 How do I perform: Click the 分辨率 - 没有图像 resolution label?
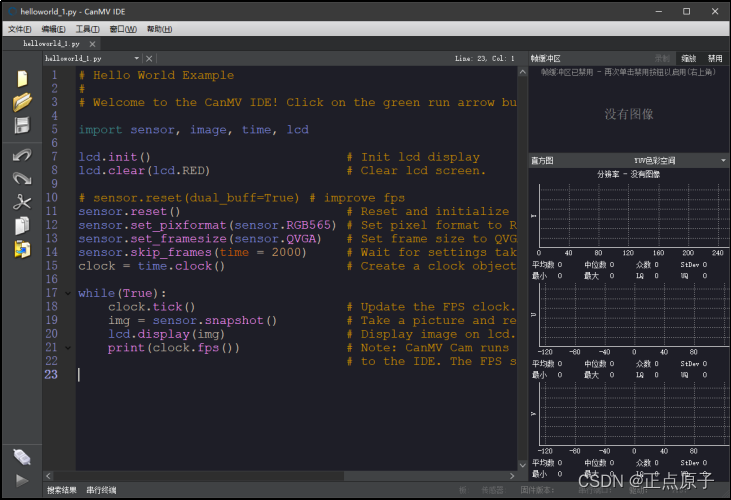point(628,174)
